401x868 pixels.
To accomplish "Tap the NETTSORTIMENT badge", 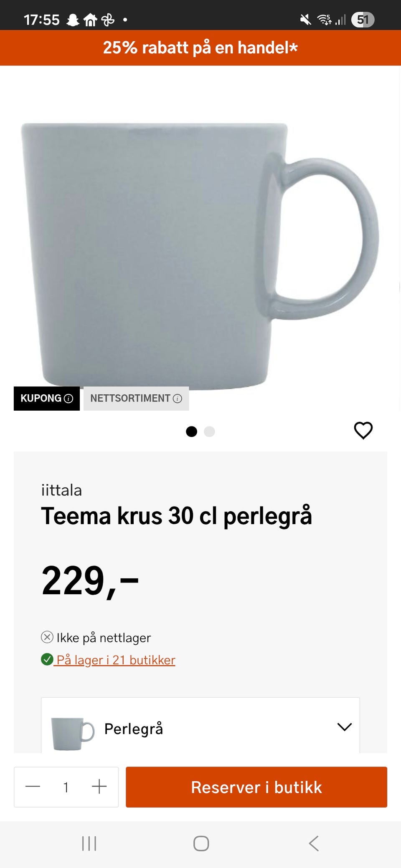I will click(136, 399).
